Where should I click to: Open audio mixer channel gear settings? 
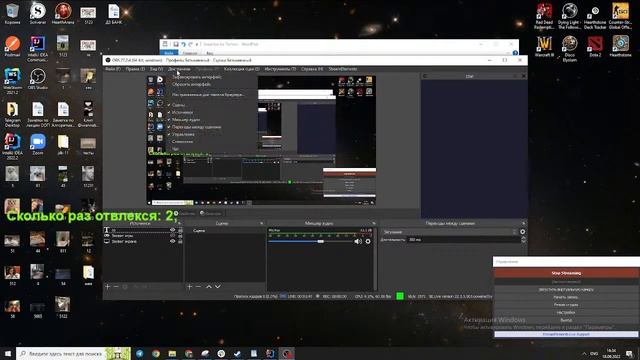pyautogui.click(x=368, y=241)
